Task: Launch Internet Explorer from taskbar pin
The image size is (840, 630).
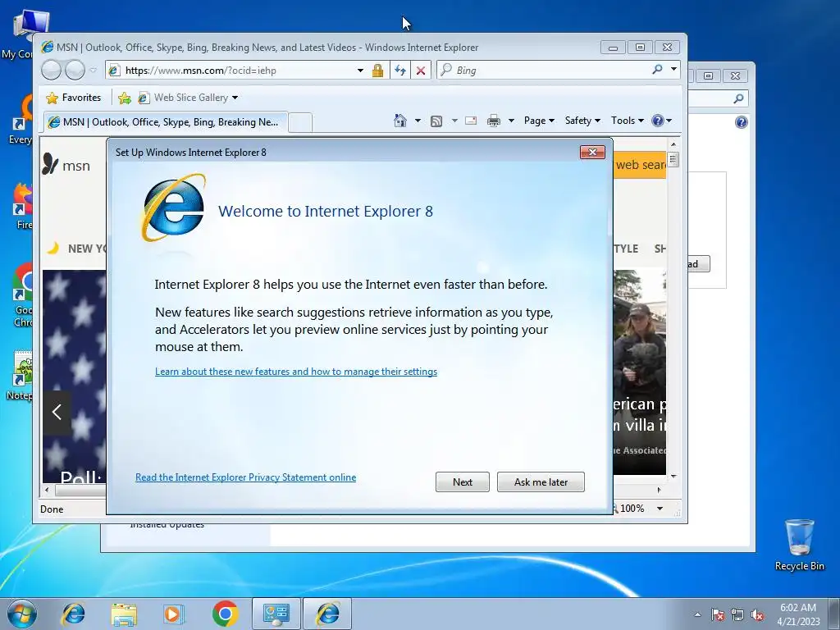Action: (x=73, y=614)
